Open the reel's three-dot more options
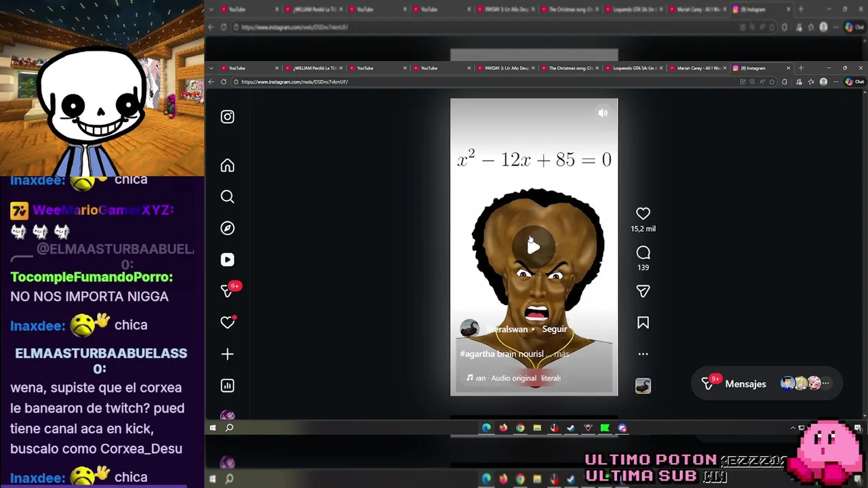Viewport: 868px width, 488px height. [643, 354]
